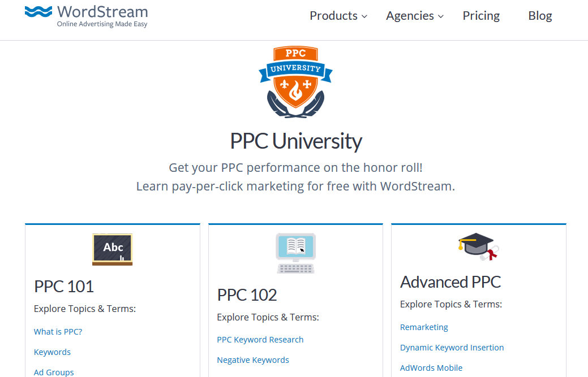Click 'Explore Topics & Terms:' under PPC 102

(268, 318)
